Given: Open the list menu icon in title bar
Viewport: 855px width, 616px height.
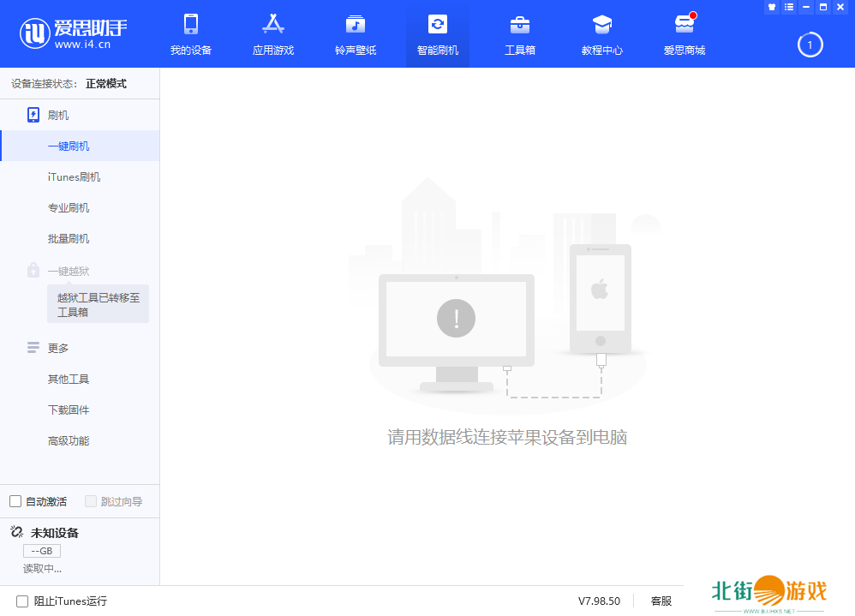Looking at the screenshot, I should click(789, 7).
